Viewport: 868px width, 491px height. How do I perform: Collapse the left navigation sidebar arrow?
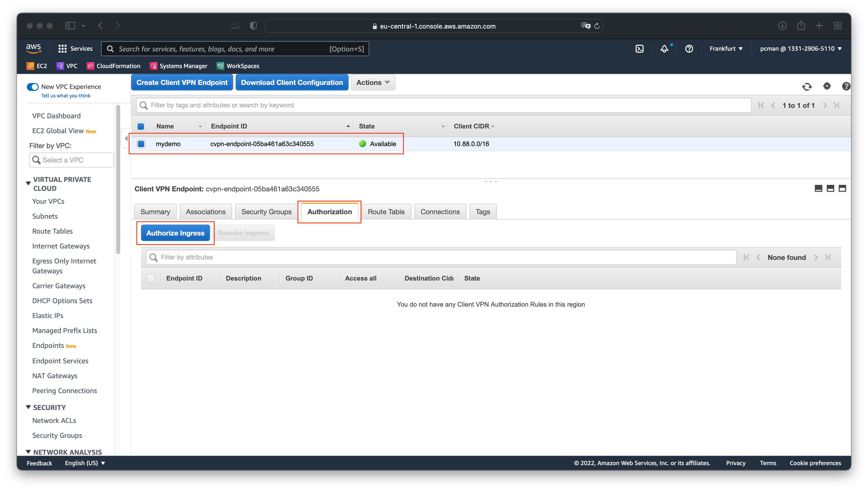[126, 138]
